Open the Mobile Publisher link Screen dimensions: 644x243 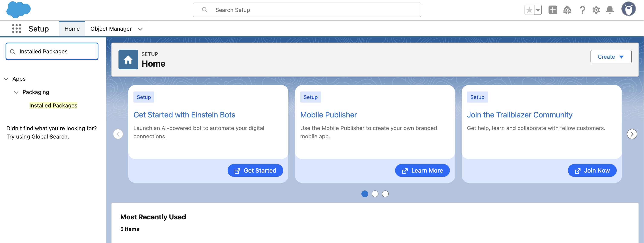(x=329, y=115)
